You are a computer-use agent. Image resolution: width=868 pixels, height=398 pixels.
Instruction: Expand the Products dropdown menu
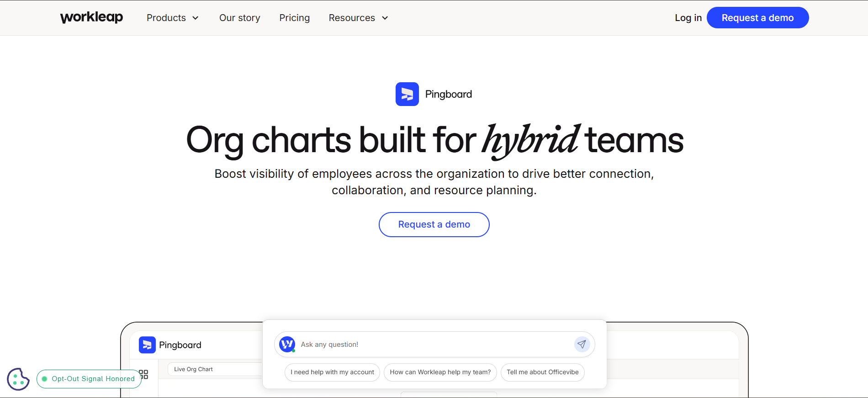172,18
